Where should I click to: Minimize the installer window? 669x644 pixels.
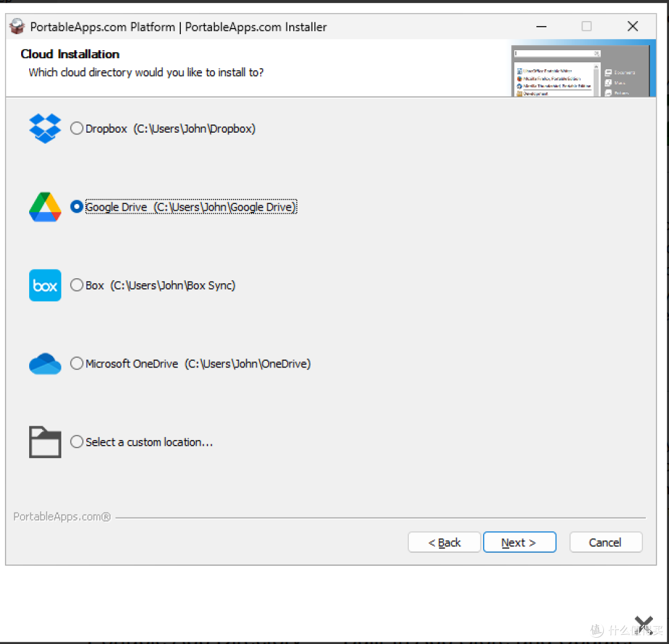pos(541,27)
